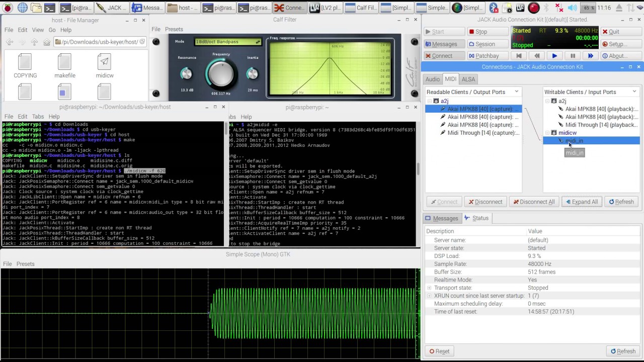Image resolution: width=644 pixels, height=362 pixels.
Task: Click the JACK transport backward button
Action: 537,56
